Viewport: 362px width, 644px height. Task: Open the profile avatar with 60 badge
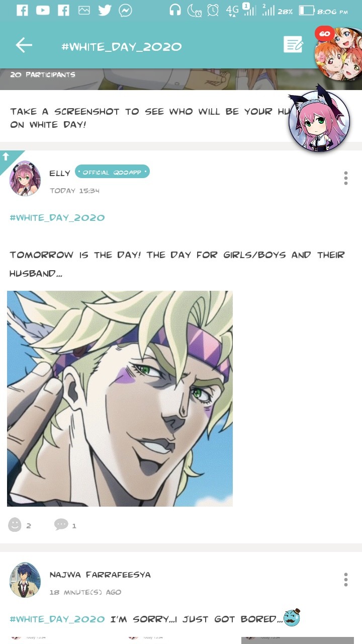[x=338, y=54]
